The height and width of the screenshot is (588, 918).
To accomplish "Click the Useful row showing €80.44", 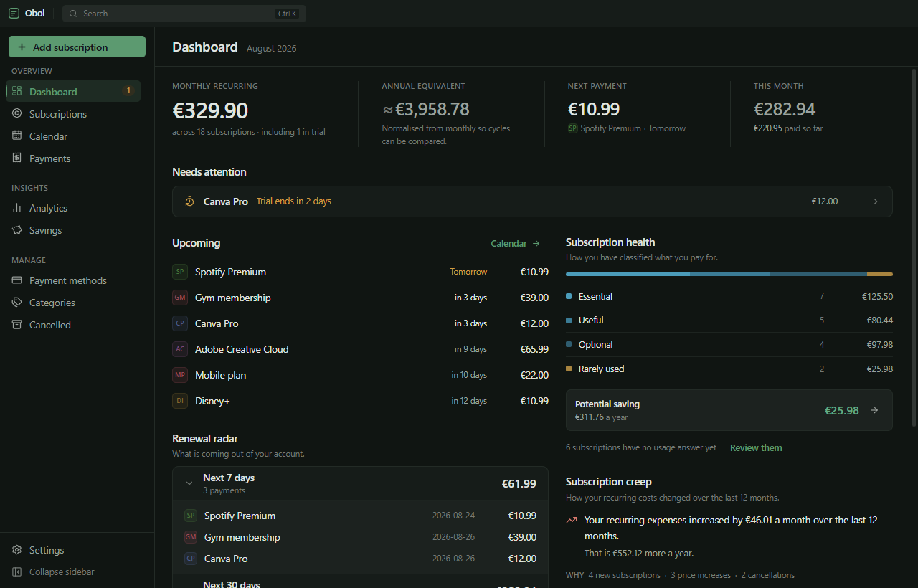I will (x=729, y=321).
